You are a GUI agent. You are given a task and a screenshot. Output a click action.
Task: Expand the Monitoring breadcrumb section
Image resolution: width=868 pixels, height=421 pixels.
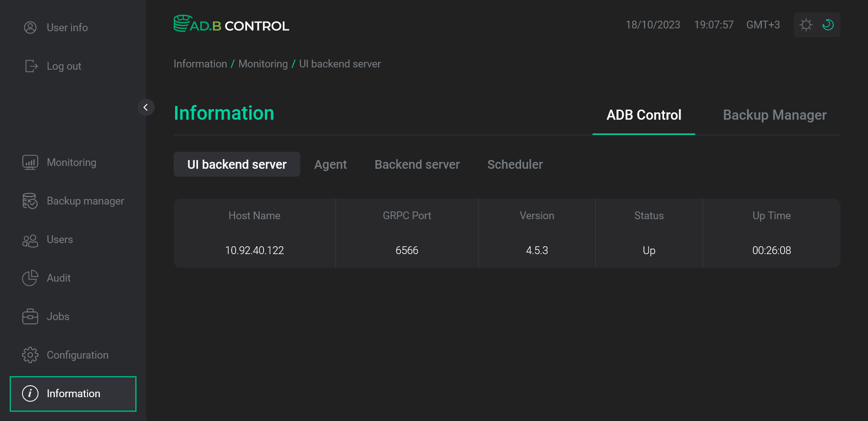(x=263, y=64)
